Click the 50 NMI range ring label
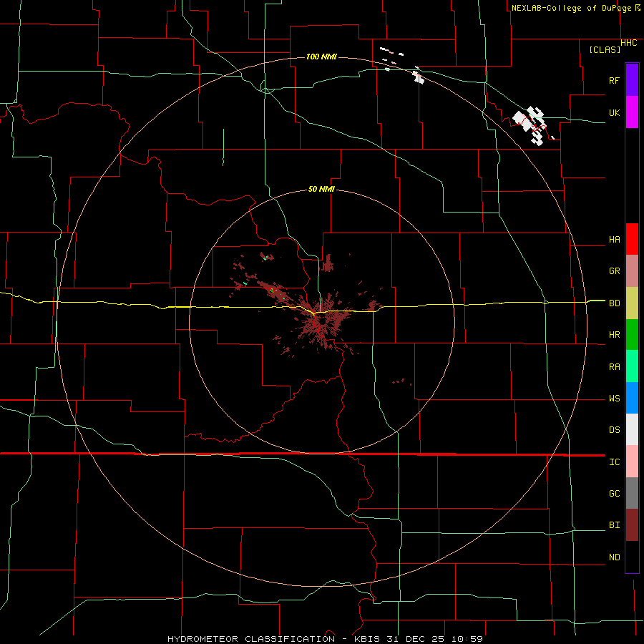 (x=321, y=189)
